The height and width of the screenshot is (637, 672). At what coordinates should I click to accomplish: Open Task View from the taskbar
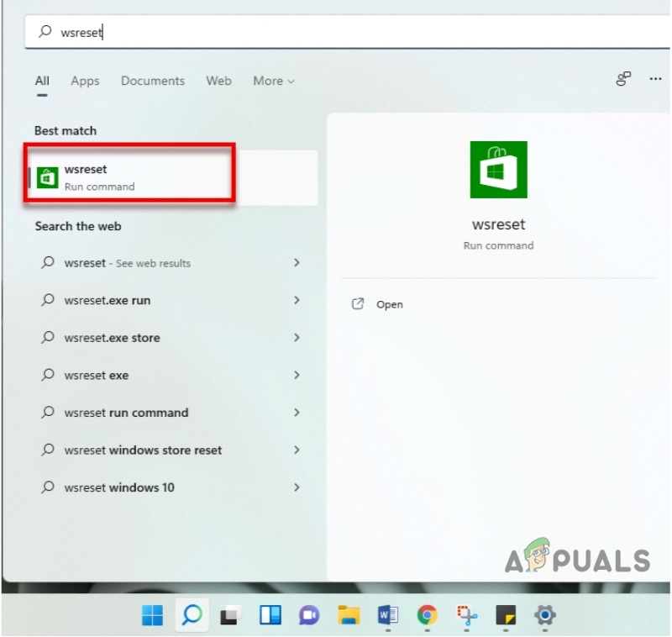click(x=231, y=615)
